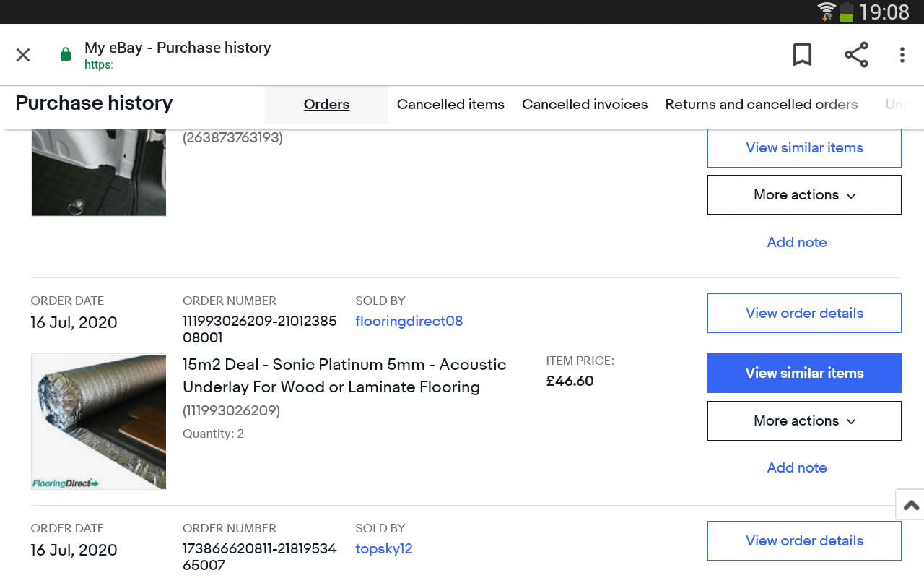Add note to the van mat order

pyautogui.click(x=797, y=242)
